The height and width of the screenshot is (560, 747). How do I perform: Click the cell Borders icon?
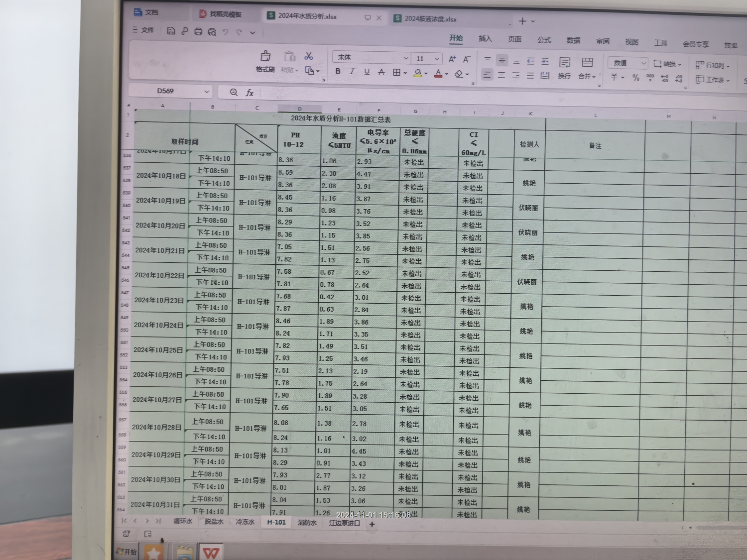(x=396, y=73)
